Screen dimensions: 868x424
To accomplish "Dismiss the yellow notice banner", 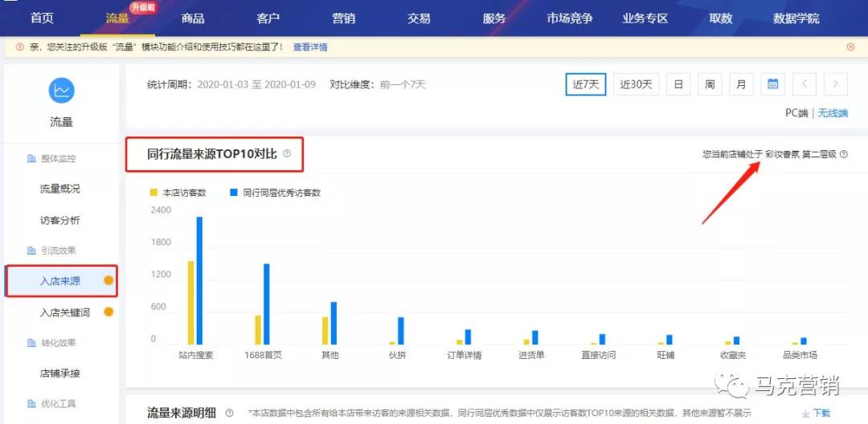I will click(850, 47).
